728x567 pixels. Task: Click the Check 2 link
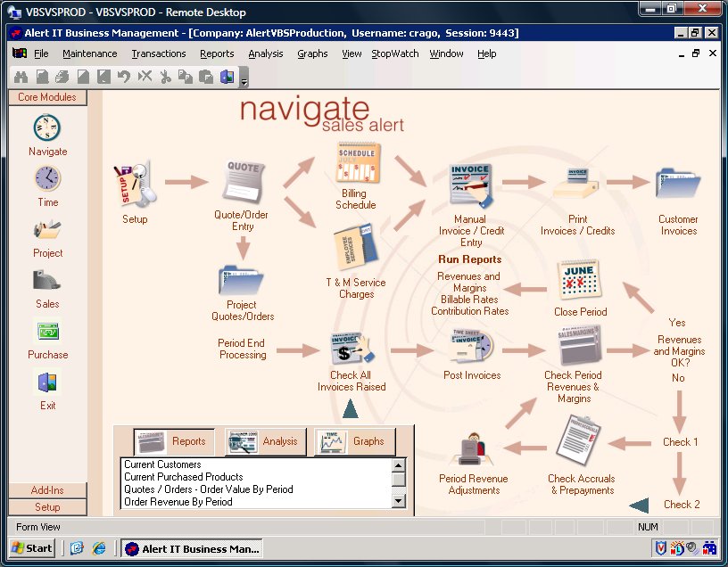click(682, 505)
